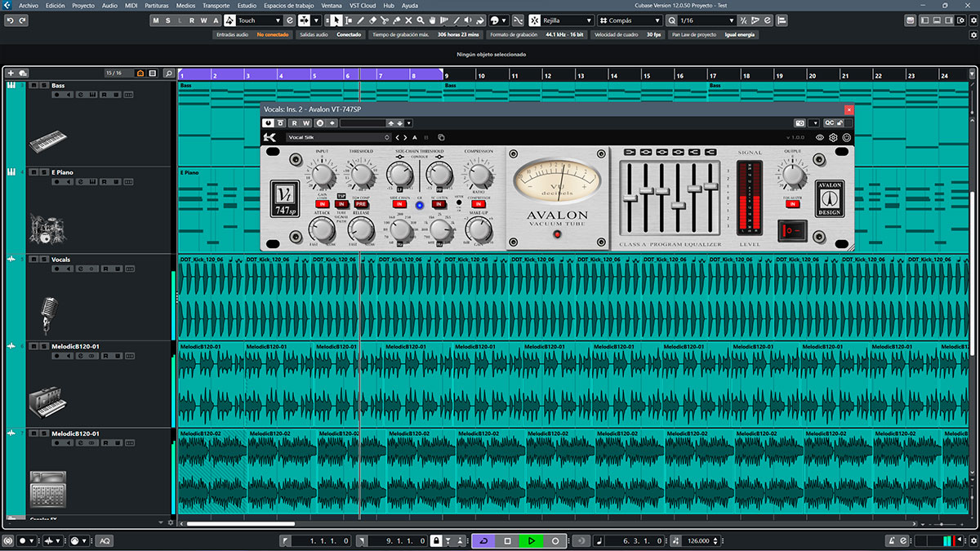Open the Vocal Silk preset dropdown
980x551 pixels.
338,137
